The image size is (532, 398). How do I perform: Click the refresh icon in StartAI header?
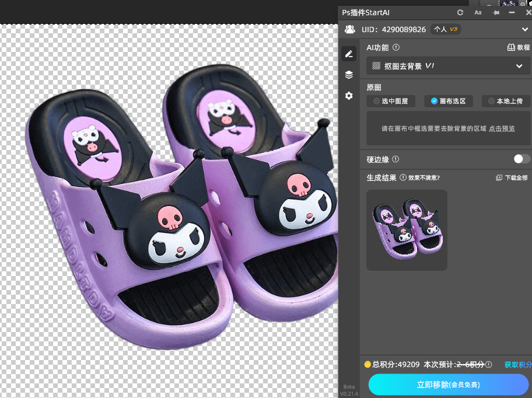[460, 12]
